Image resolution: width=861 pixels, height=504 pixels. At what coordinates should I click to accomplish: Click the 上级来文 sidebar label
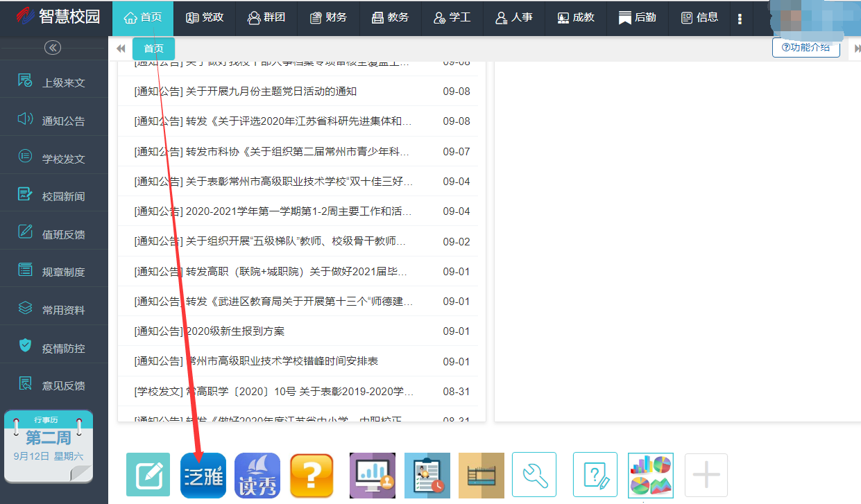[64, 83]
